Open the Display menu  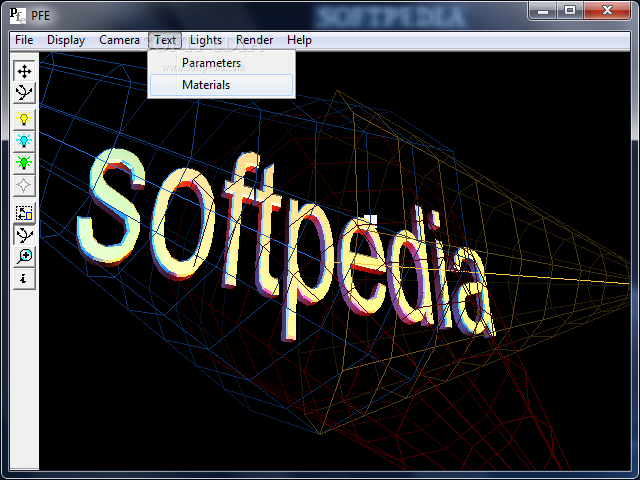[x=66, y=40]
